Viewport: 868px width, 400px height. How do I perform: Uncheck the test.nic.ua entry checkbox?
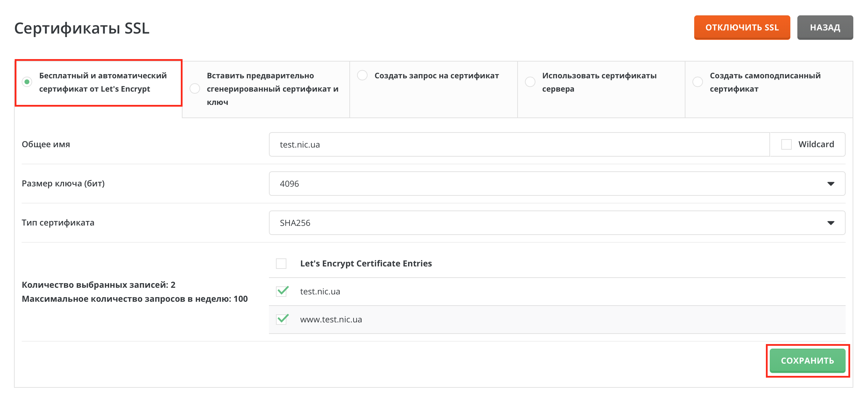pyautogui.click(x=282, y=291)
